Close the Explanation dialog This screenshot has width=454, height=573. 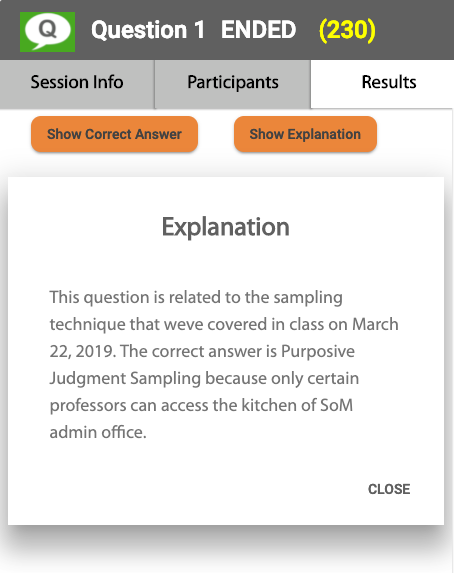point(389,489)
